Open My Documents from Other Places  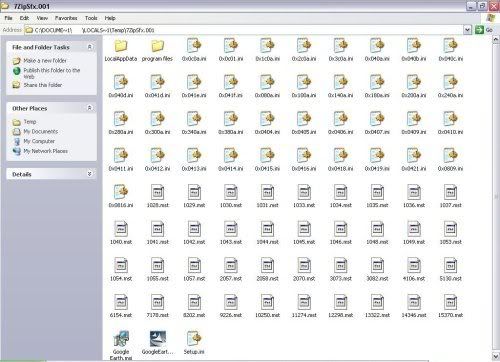41,131
